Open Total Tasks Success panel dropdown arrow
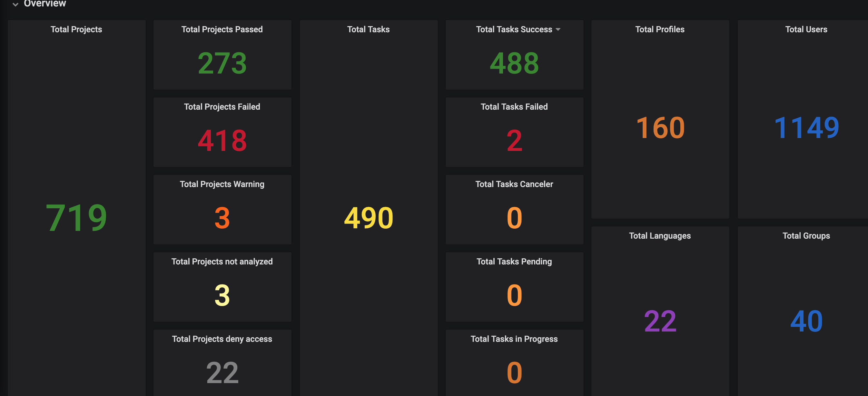Image resolution: width=868 pixels, height=396 pixels. coord(558,30)
